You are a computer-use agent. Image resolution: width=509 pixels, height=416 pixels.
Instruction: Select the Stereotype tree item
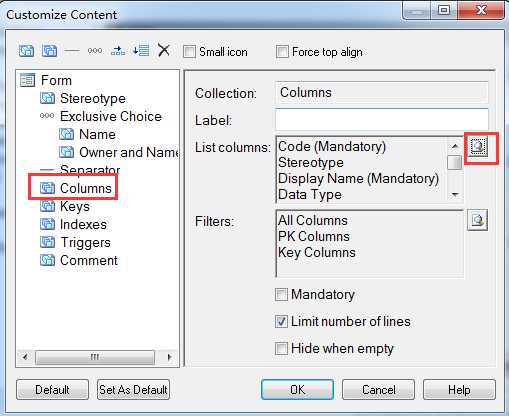[x=93, y=98]
